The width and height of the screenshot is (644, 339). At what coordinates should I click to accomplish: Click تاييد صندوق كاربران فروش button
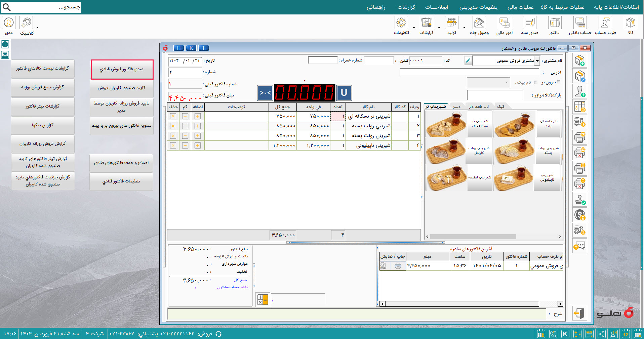122,88
